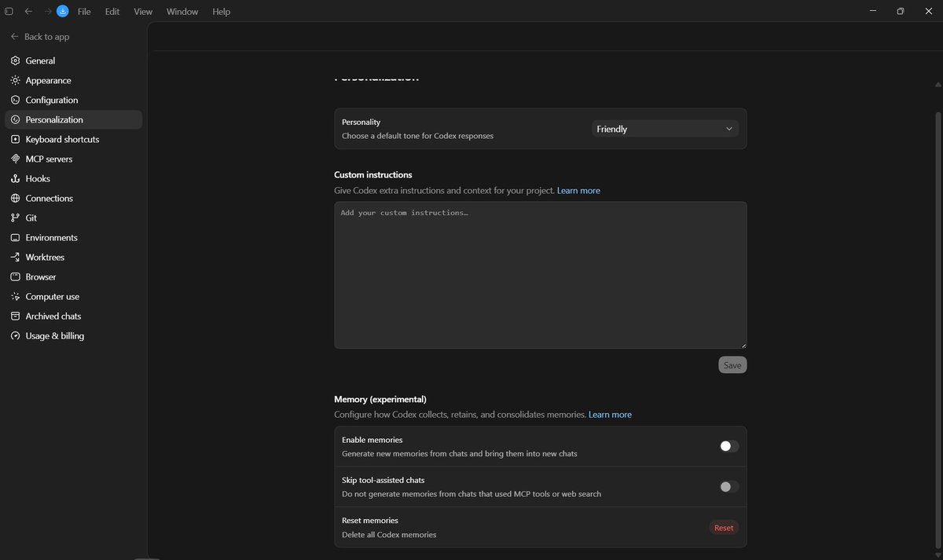Select Keyboard shortcuts settings page

coord(73,139)
